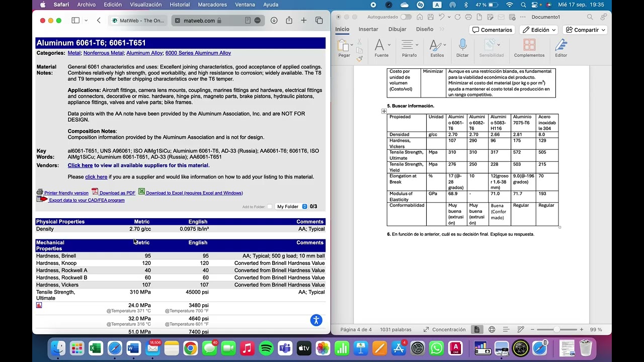
Task: Undo the last action in Word
Action: pyautogui.click(x=442, y=17)
